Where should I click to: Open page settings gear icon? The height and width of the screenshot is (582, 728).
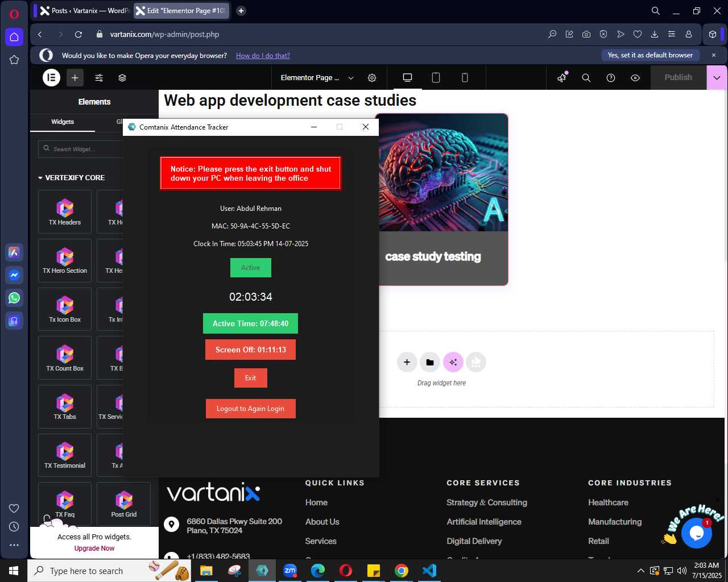point(372,78)
